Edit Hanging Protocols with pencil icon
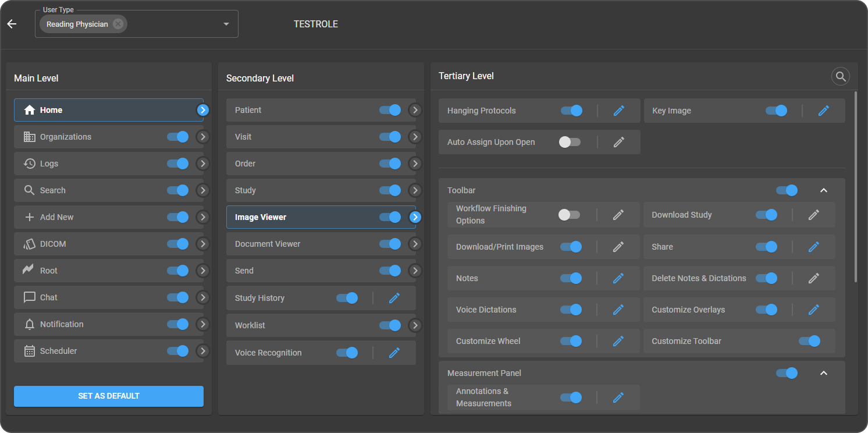The height and width of the screenshot is (433, 868). point(618,111)
